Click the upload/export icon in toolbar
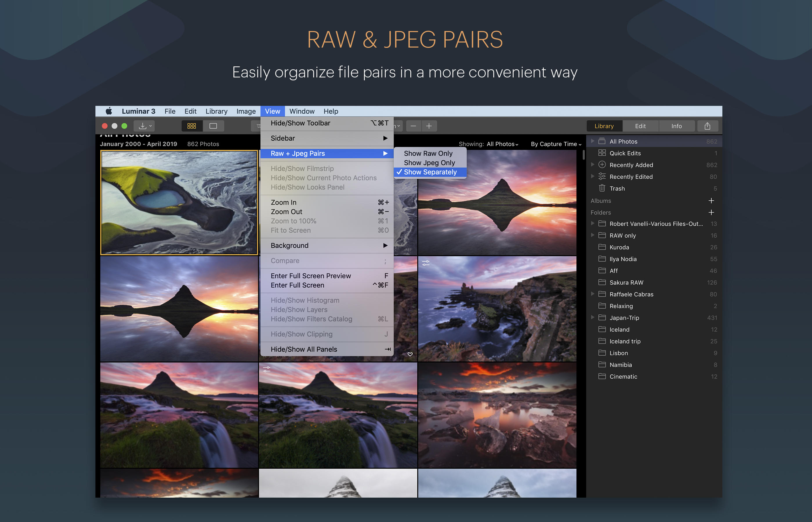Screen dimensions: 812x522 pos(708,126)
